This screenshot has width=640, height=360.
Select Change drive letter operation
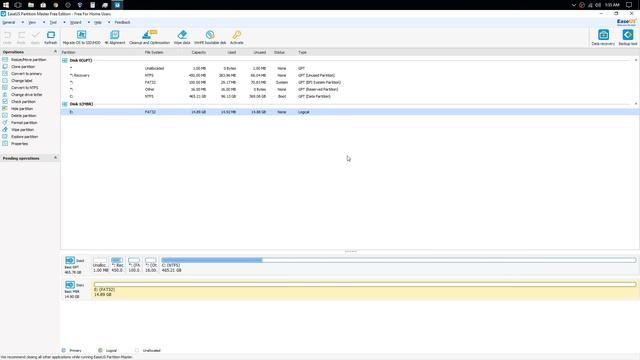click(22, 94)
